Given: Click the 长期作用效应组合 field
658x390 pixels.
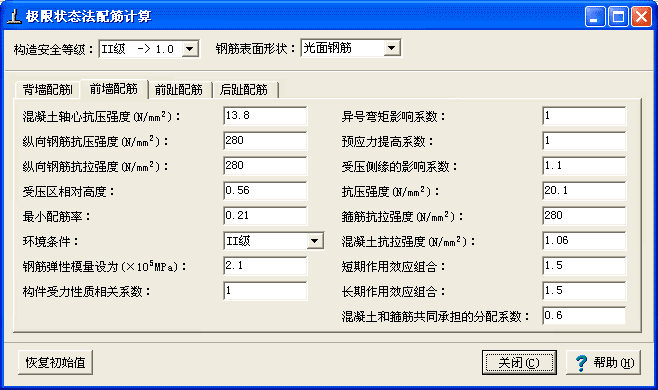Looking at the screenshot, I should point(584,291).
